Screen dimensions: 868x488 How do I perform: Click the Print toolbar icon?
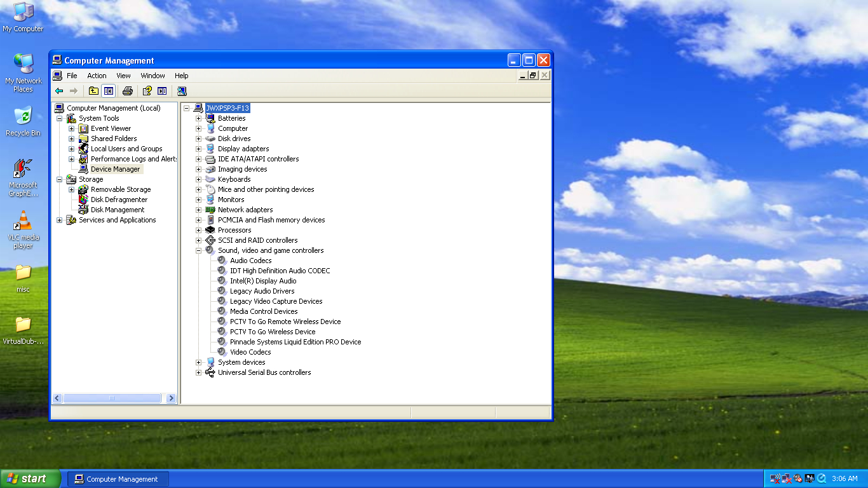127,91
